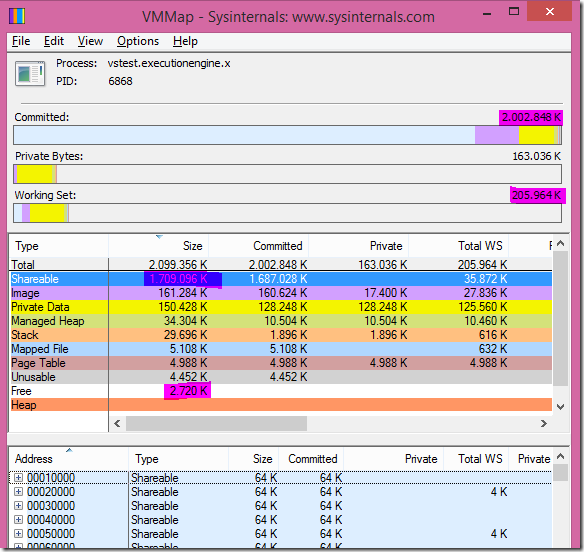Sort details list by Type column header

coord(178,459)
